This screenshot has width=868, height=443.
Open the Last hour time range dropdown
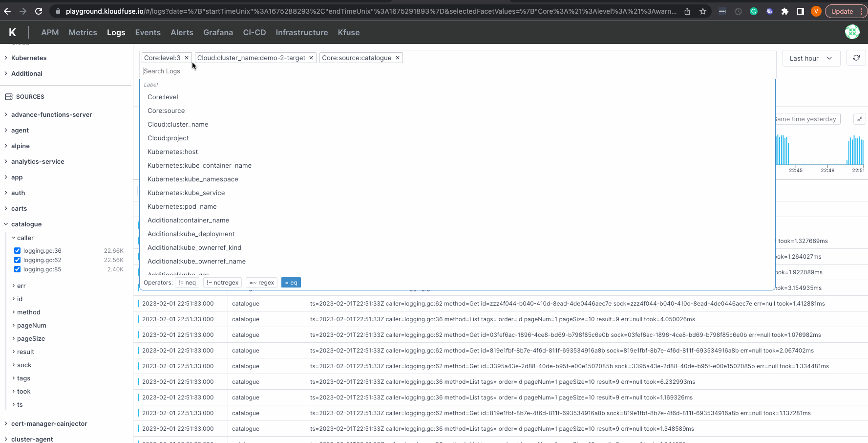pyautogui.click(x=810, y=58)
